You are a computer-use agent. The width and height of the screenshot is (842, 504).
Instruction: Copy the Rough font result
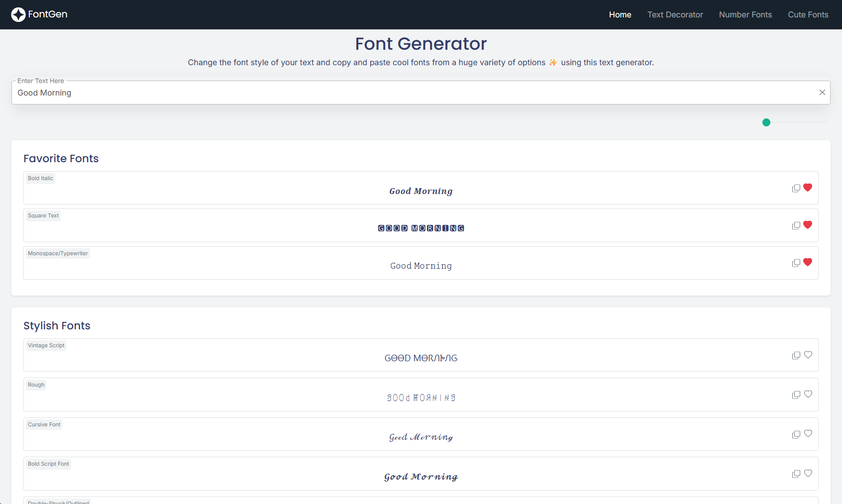796,395
